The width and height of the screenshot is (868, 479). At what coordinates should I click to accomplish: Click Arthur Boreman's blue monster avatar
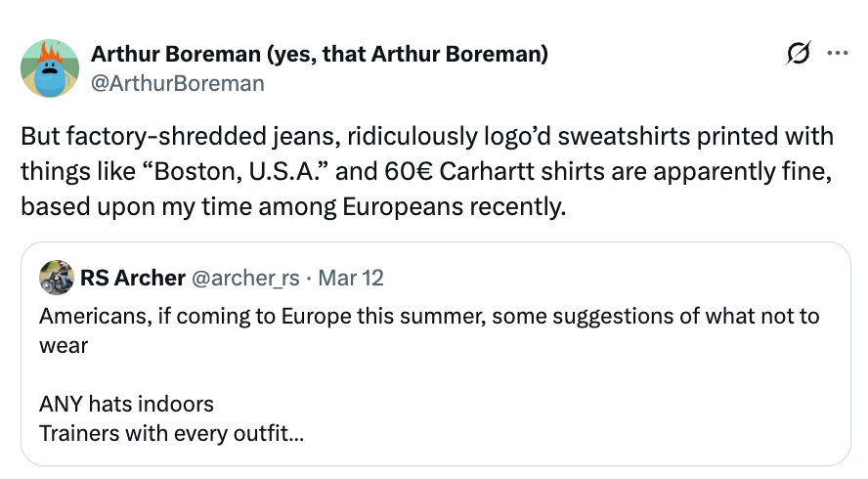point(50,68)
